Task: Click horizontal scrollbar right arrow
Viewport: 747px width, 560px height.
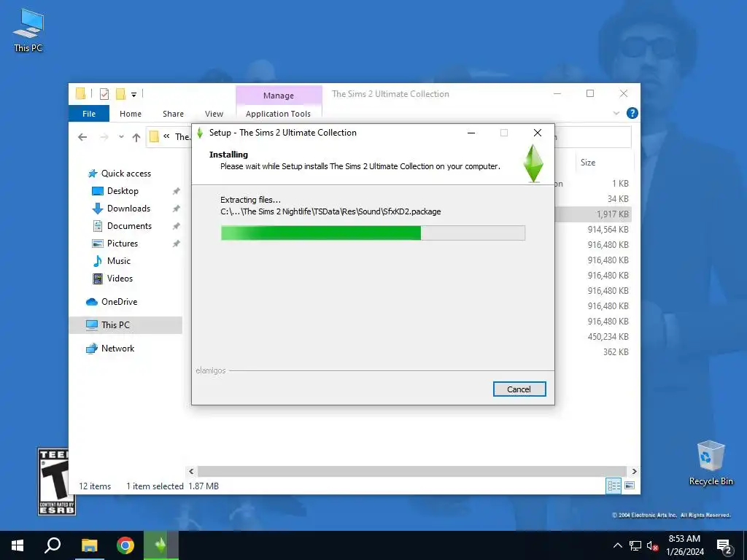Action: (x=634, y=472)
